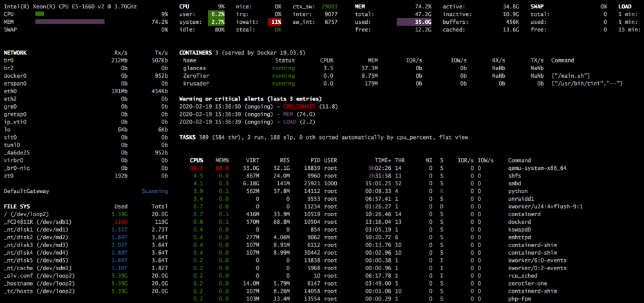Click the NETWORK section heading
The image size is (644, 303).
point(15,53)
